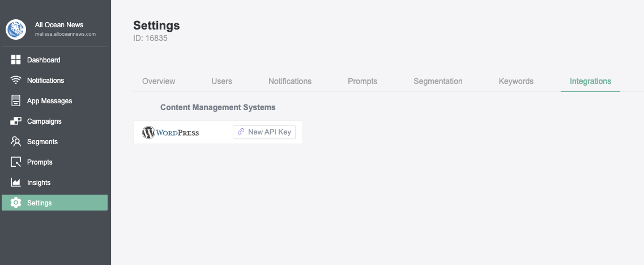Click the Insights chart icon
This screenshot has height=265, width=644.
click(x=16, y=183)
